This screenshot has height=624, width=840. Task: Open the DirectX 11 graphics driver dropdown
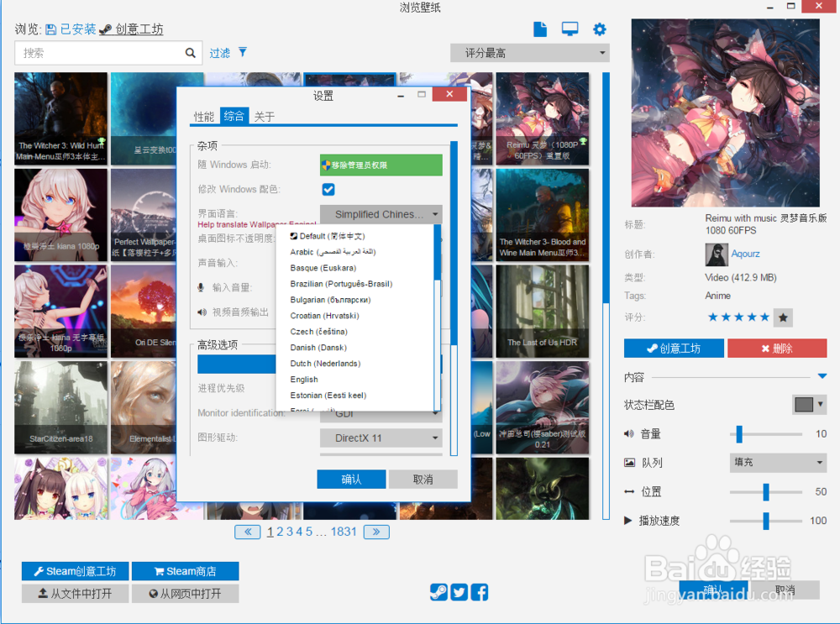point(381,438)
